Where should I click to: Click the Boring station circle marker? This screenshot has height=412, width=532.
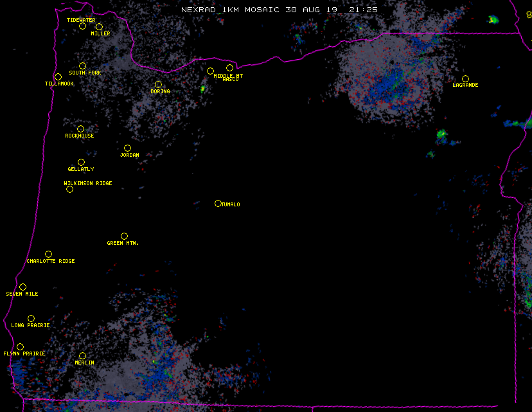[x=158, y=84]
